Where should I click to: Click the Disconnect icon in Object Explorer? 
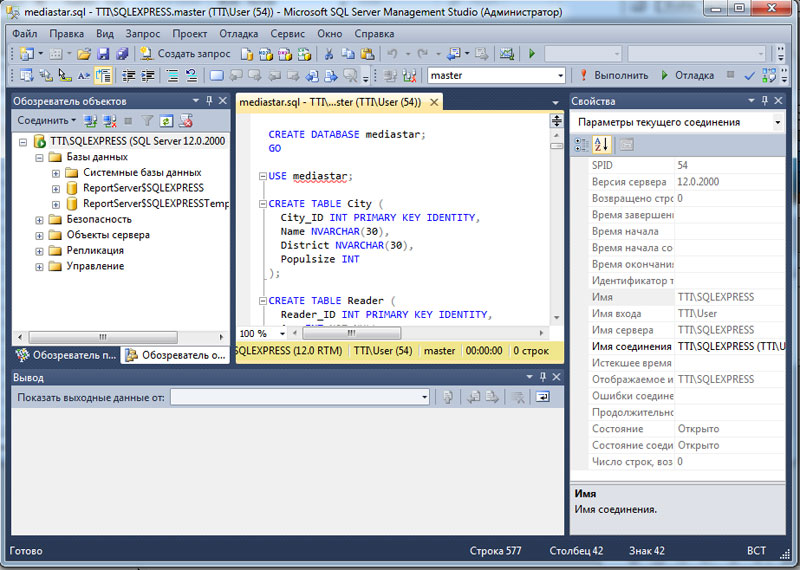[x=110, y=121]
